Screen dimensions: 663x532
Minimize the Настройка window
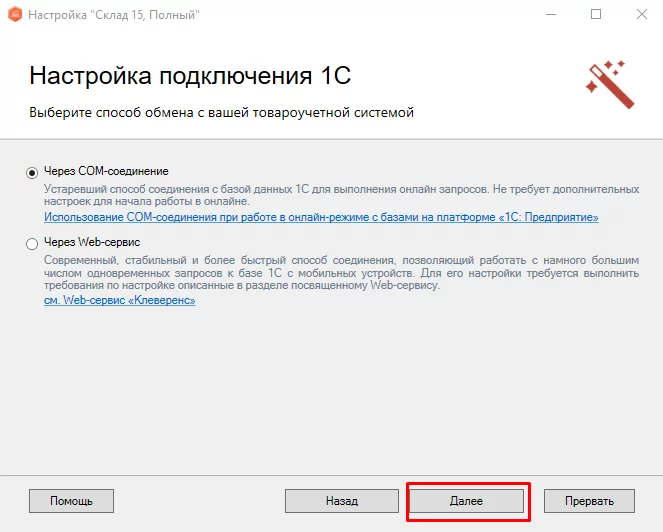click(x=551, y=14)
